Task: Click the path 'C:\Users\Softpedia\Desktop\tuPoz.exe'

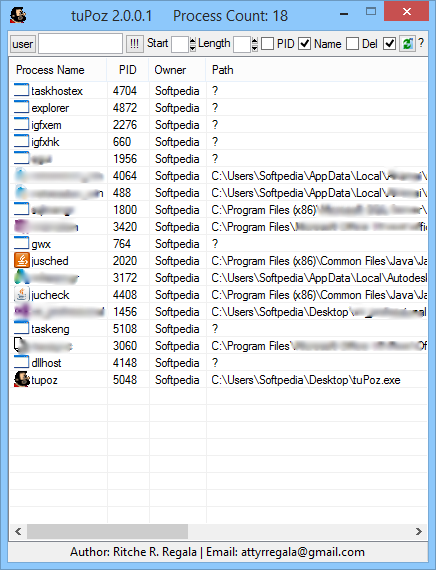Action: (306, 380)
